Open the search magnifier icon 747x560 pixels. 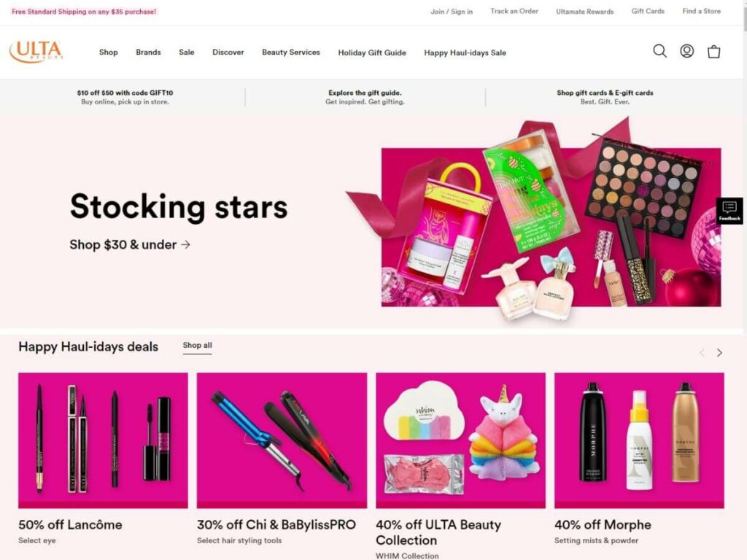659,51
